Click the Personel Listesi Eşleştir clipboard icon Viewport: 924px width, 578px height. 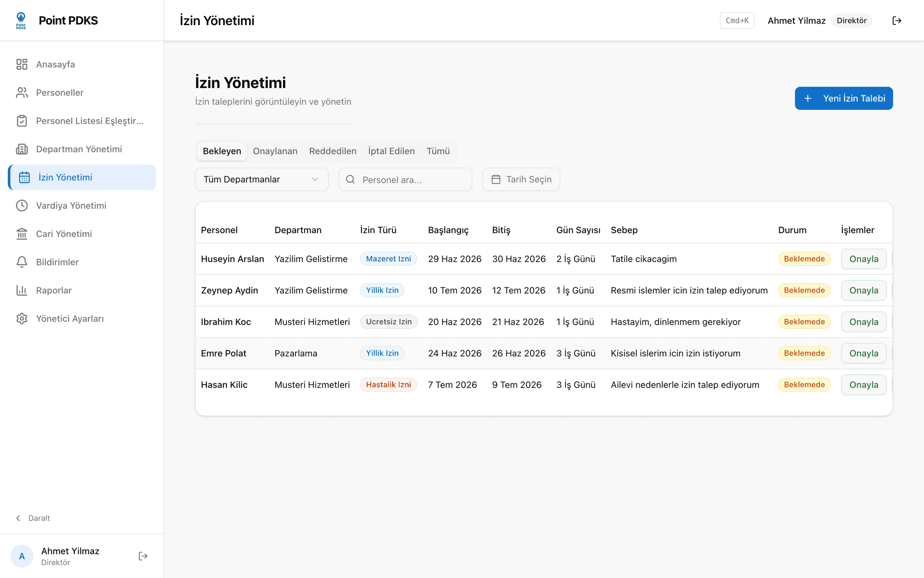click(x=22, y=121)
